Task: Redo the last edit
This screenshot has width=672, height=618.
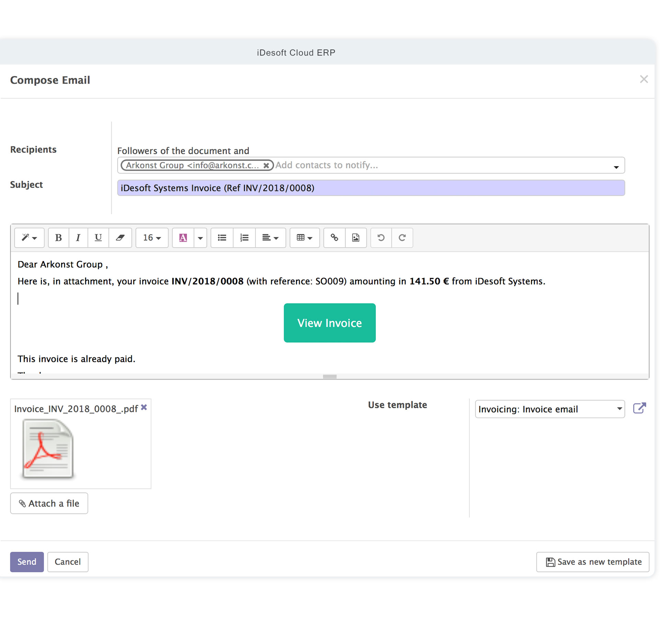Action: coord(402,238)
